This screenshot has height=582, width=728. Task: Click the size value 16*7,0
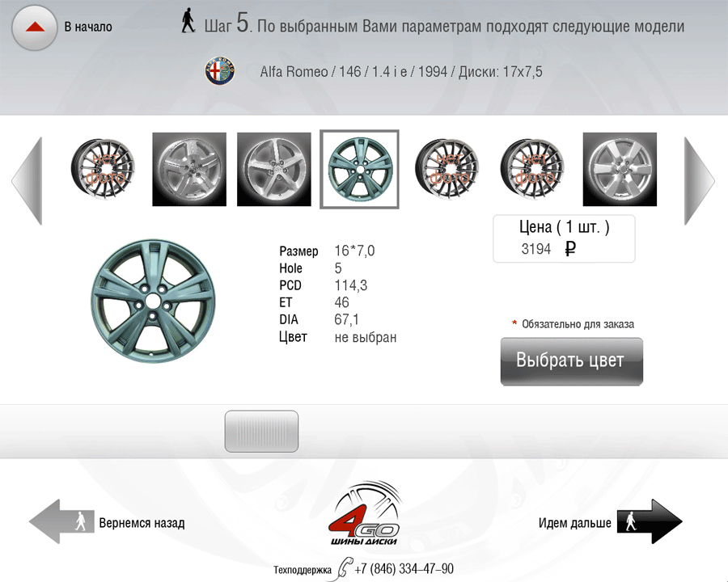354,251
